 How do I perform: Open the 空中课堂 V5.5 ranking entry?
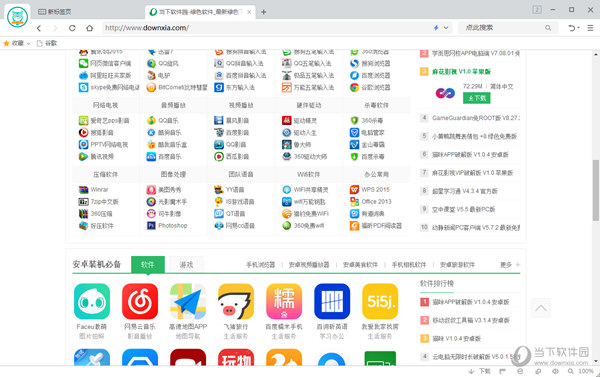463,209
